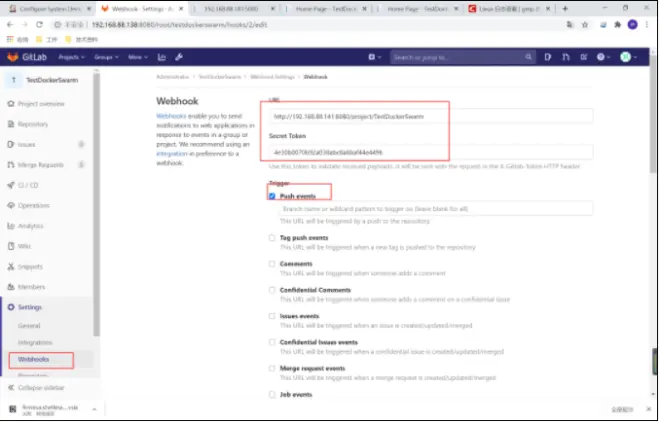
Task: Enable Confidential Issues events checkbox
Action: [x=272, y=342]
